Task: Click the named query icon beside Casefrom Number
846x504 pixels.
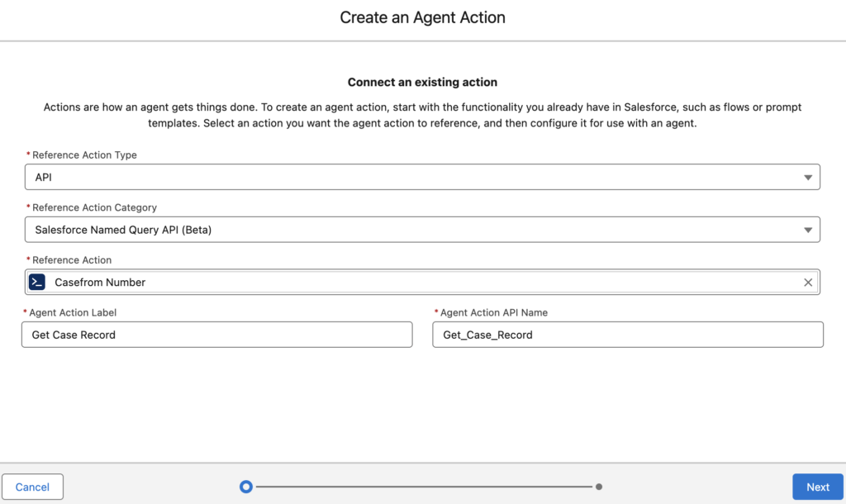Action: pyautogui.click(x=36, y=281)
